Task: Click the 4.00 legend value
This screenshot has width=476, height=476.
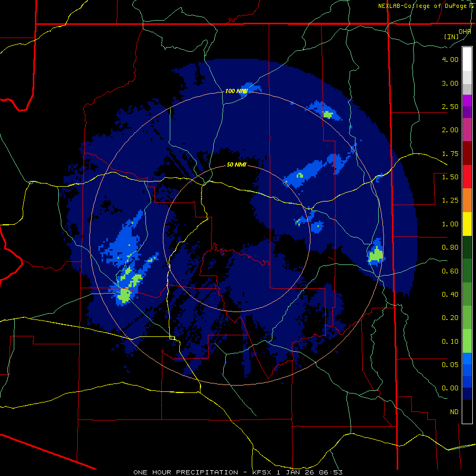Action: (x=450, y=59)
